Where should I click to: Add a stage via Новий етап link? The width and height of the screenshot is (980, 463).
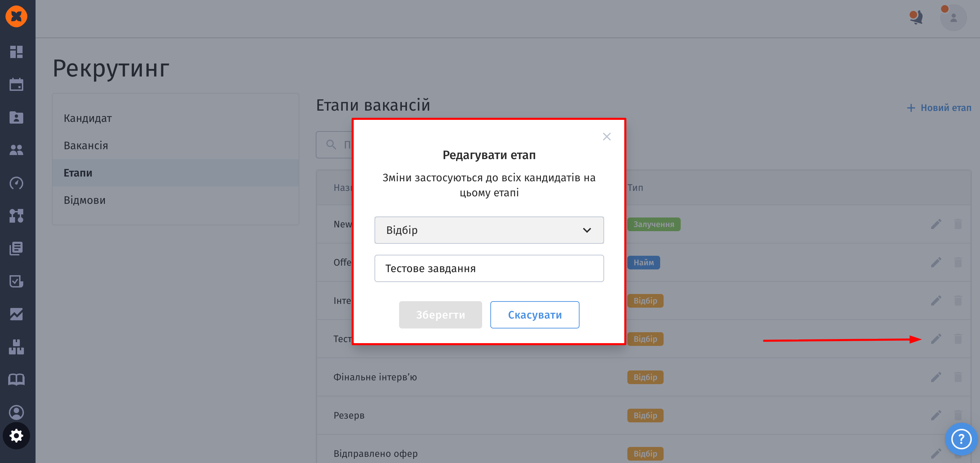939,108
